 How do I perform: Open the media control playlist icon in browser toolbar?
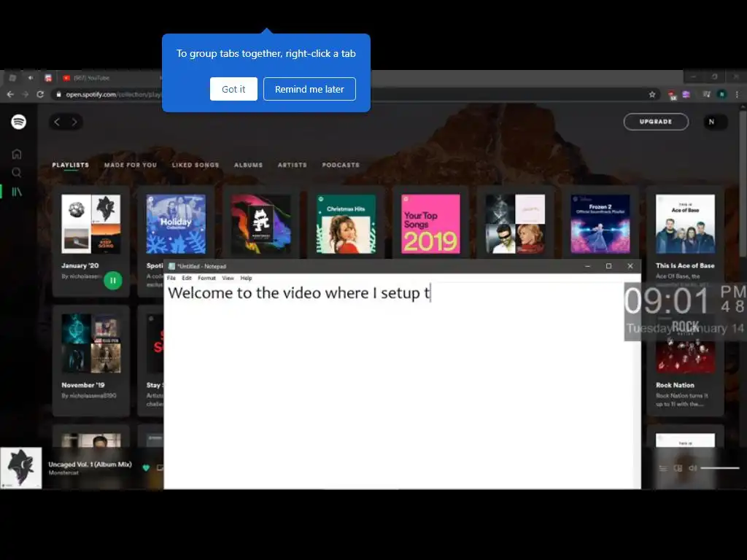tap(706, 94)
